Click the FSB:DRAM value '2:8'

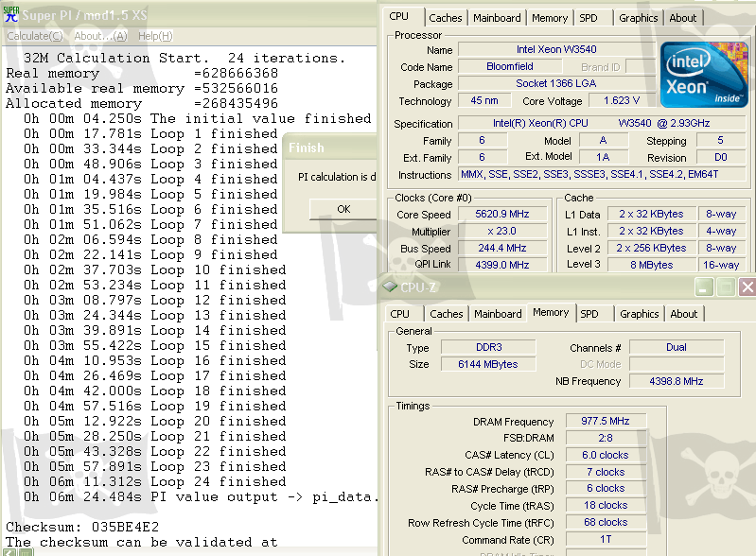606,438
